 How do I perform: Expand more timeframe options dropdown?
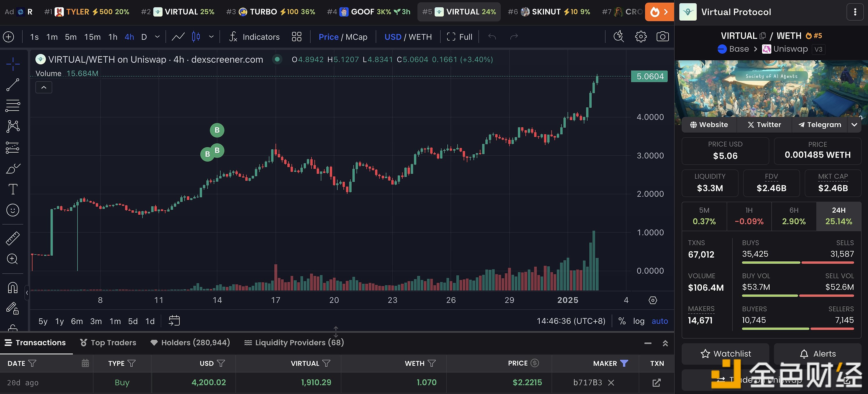(157, 37)
